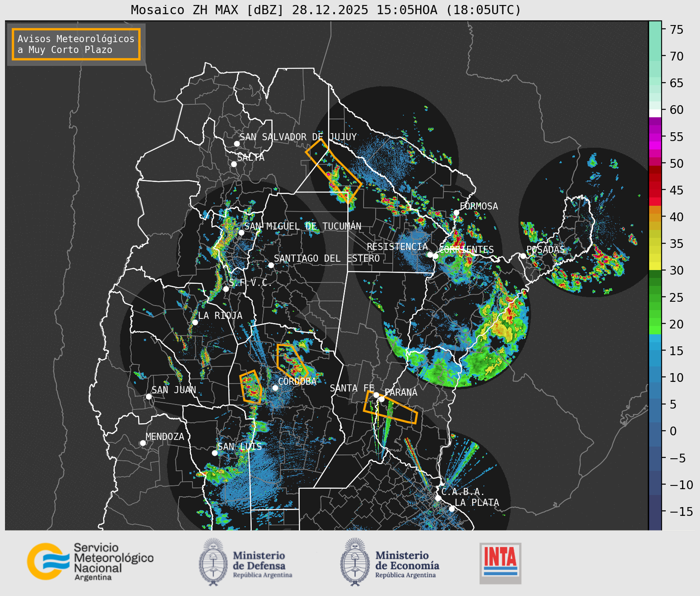Click the SAN MIGUEL DE TUCUMÁN city marker
700x596 pixels.
pos(241,232)
